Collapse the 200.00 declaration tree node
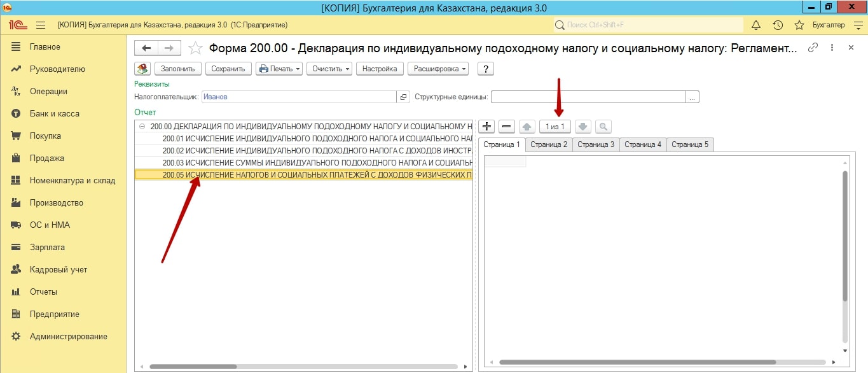Image resolution: width=868 pixels, height=373 pixels. click(142, 126)
